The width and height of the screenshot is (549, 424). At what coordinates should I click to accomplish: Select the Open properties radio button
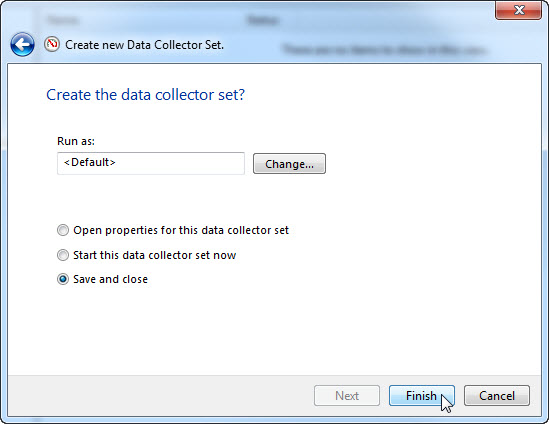pyautogui.click(x=63, y=230)
